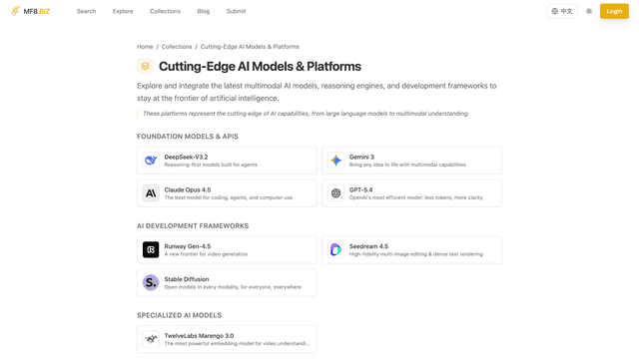Switch language with the 中文 button

point(562,11)
